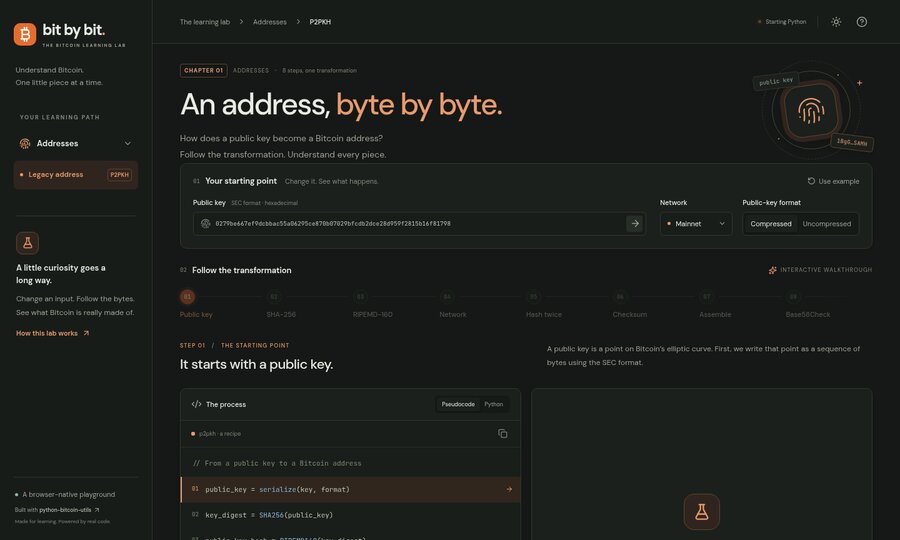Toggle the light/dark theme sun icon

[836, 22]
